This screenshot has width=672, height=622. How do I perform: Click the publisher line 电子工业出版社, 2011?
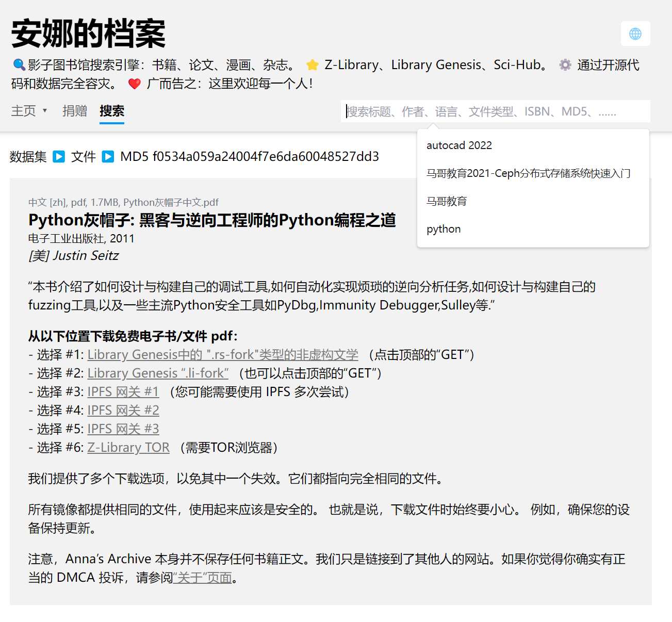pyautogui.click(x=81, y=239)
